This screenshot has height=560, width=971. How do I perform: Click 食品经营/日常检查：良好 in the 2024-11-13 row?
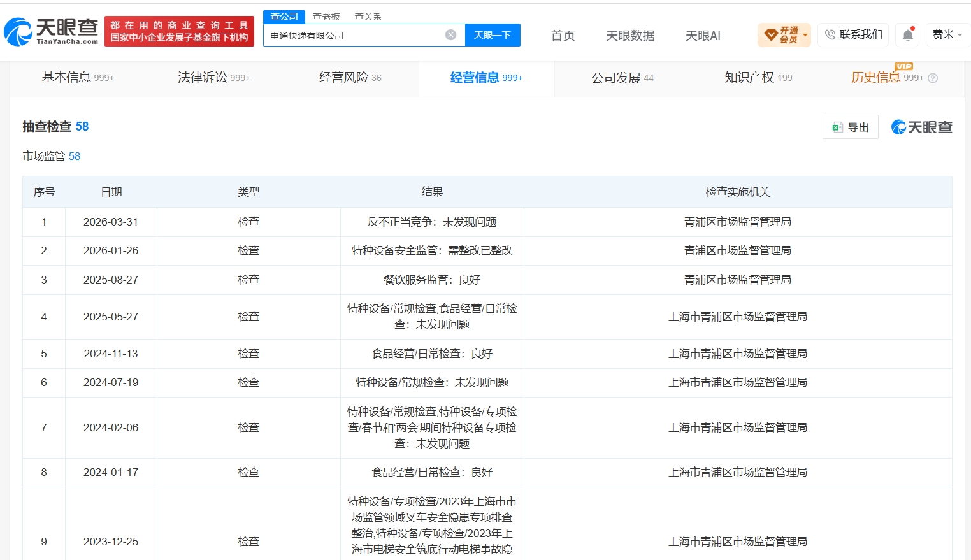click(432, 354)
